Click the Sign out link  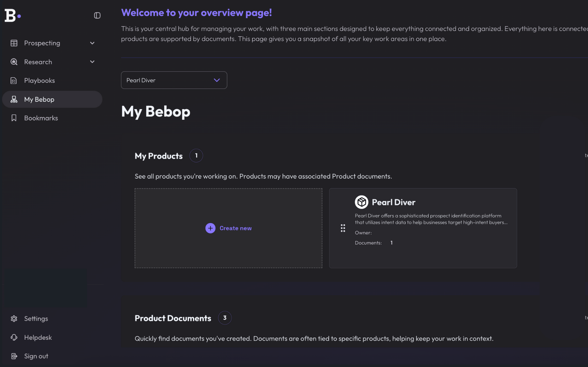point(36,356)
